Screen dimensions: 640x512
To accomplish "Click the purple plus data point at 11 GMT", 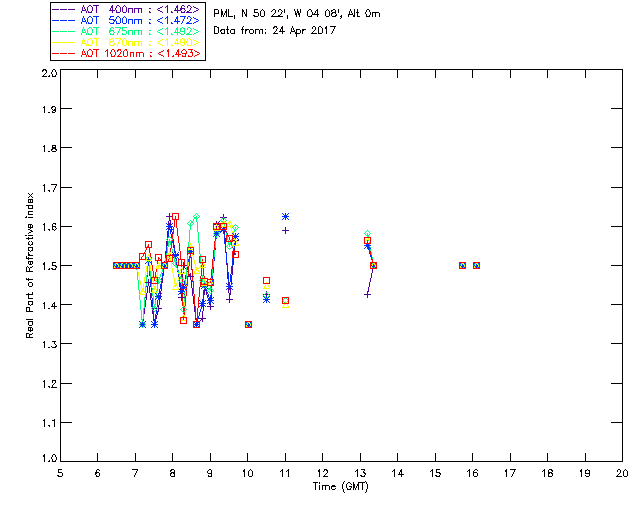I will click(286, 231).
